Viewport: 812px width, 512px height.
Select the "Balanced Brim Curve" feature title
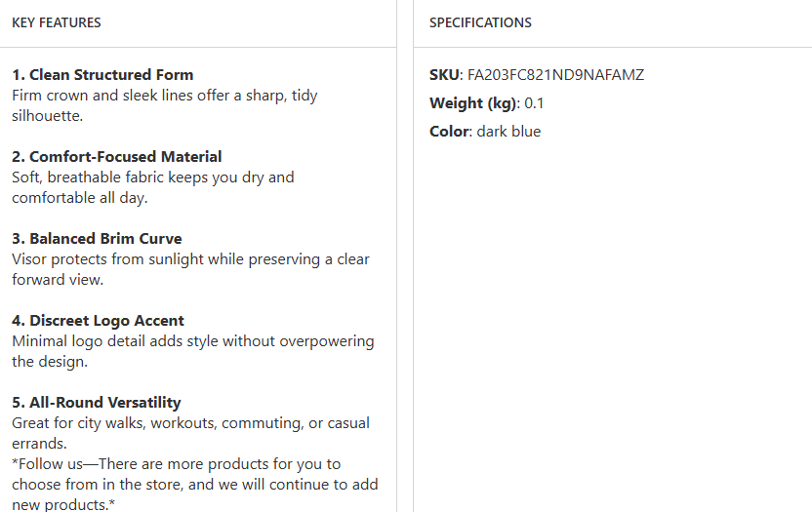pyautogui.click(x=97, y=239)
